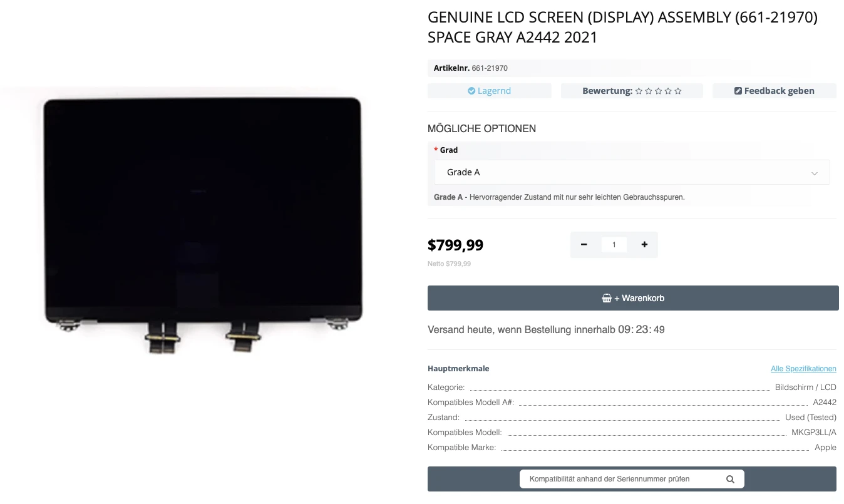Rate product with the third star
The image size is (844, 504).
point(658,91)
